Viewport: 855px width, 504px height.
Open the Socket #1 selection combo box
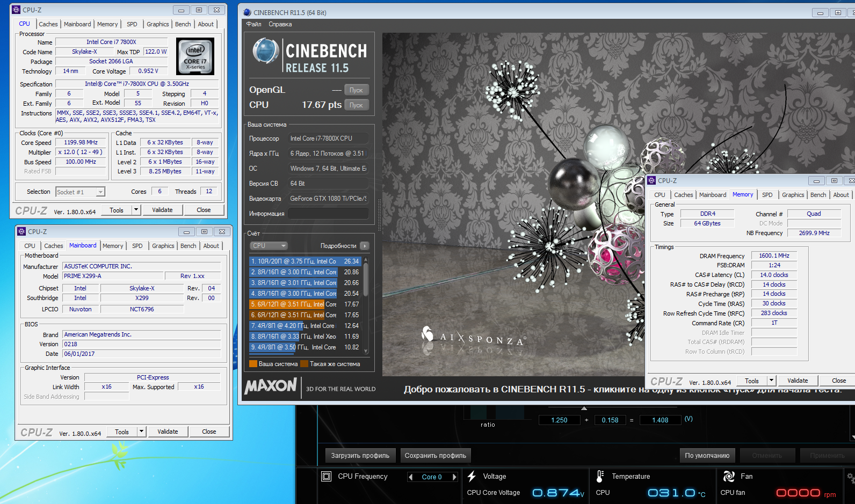click(x=81, y=192)
